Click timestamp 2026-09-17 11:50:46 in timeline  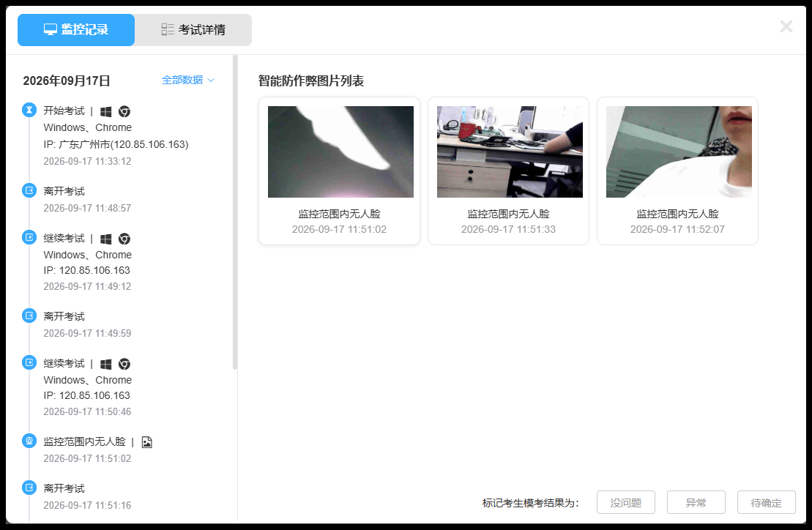pos(88,412)
